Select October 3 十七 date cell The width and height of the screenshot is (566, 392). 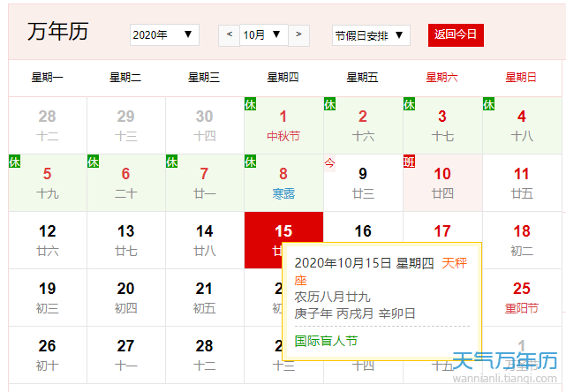442,125
